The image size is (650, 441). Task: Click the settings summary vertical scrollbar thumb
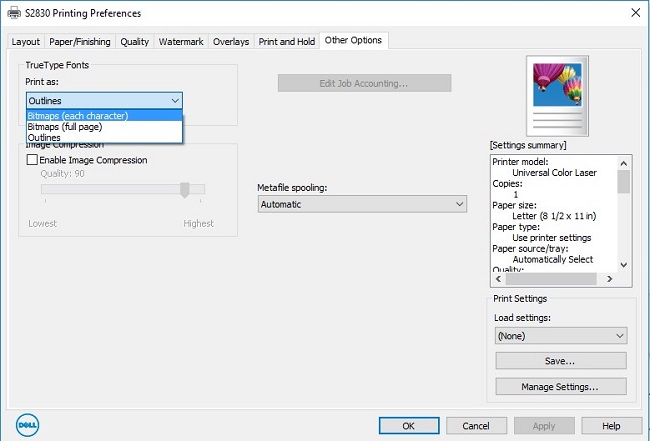(x=623, y=182)
